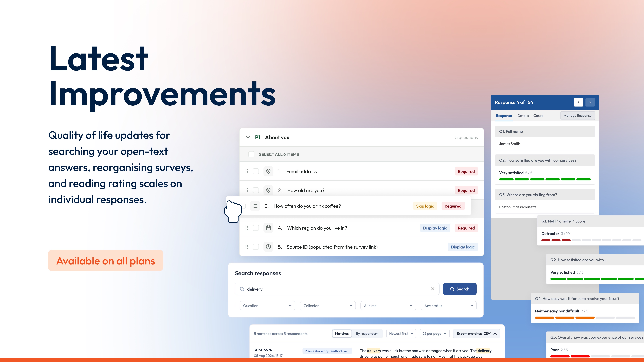
Task: Open Skip logic on the coffee question
Action: (x=425, y=206)
